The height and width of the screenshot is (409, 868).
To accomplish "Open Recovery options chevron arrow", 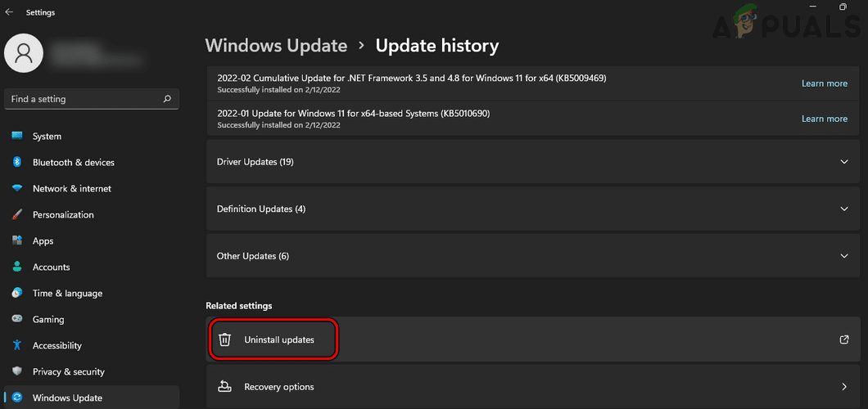I will click(x=844, y=387).
